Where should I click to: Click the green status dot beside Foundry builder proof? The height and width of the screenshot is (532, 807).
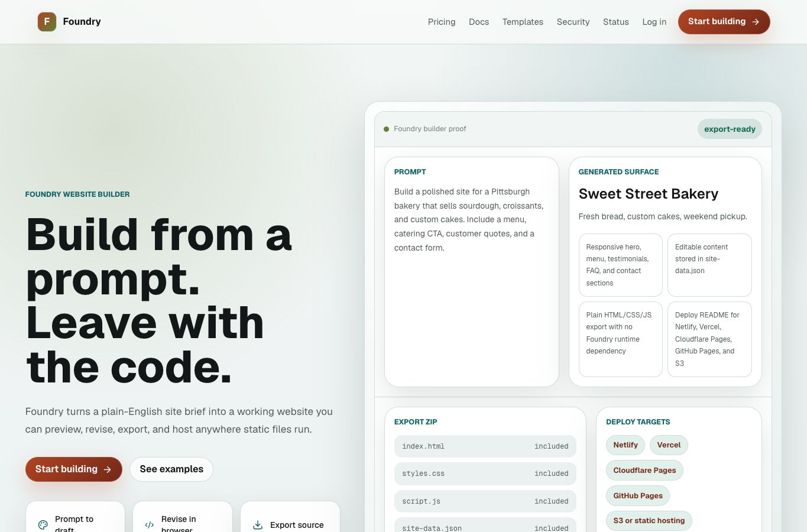pos(386,129)
